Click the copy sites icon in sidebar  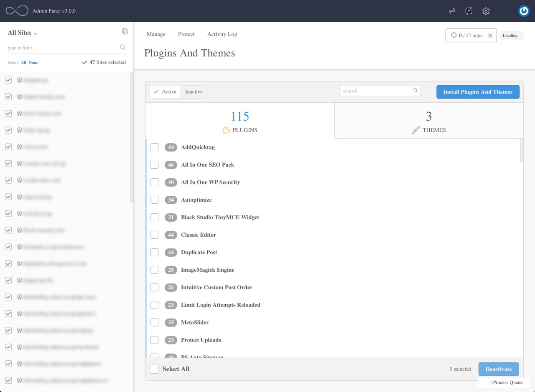[x=125, y=31]
